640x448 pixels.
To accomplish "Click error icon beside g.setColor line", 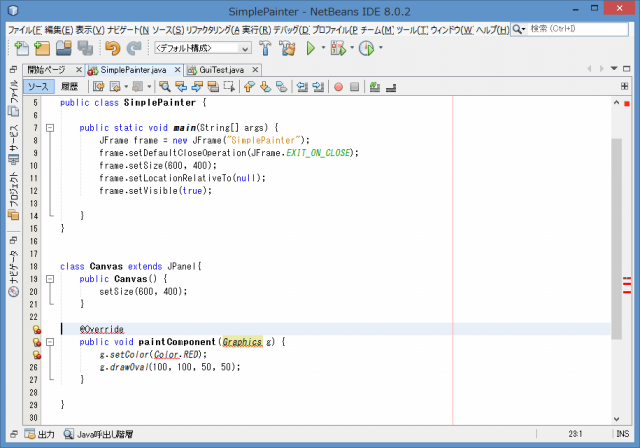I will pyautogui.click(x=37, y=355).
